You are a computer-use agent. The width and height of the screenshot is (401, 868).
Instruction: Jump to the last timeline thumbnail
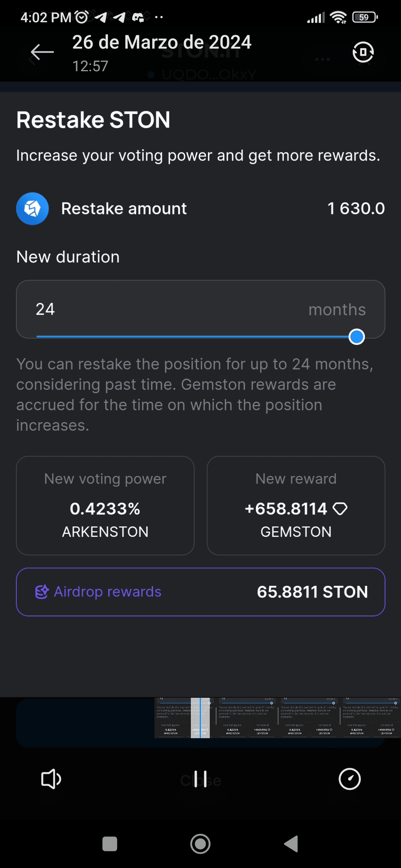(x=371, y=718)
